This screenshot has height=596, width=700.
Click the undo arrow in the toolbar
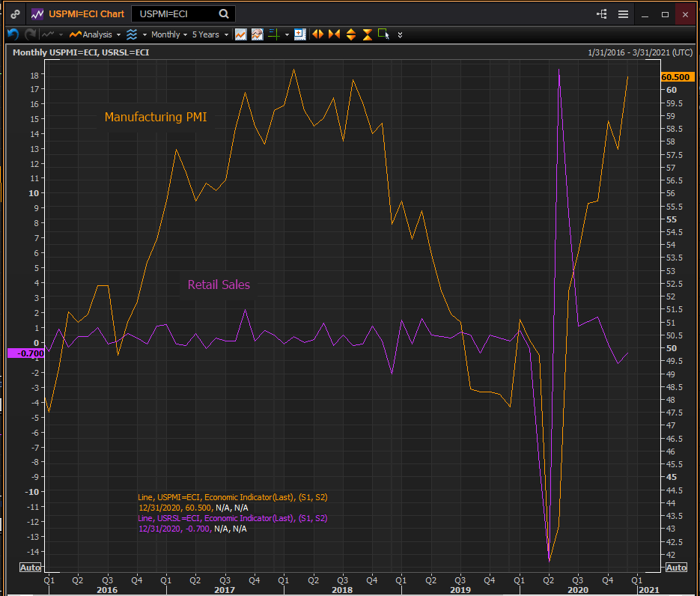coord(12,34)
